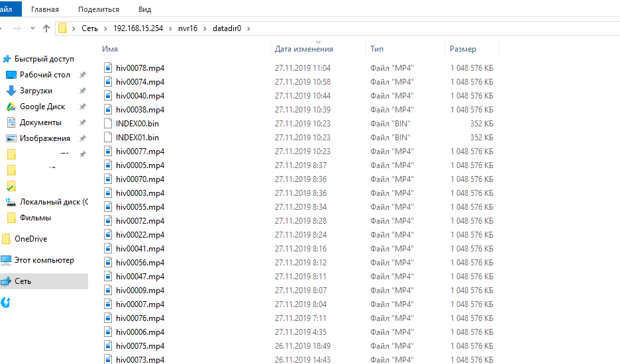The width and height of the screenshot is (620, 364).
Task: Expand the chevron before Сеть in the path
Action: pos(74,28)
